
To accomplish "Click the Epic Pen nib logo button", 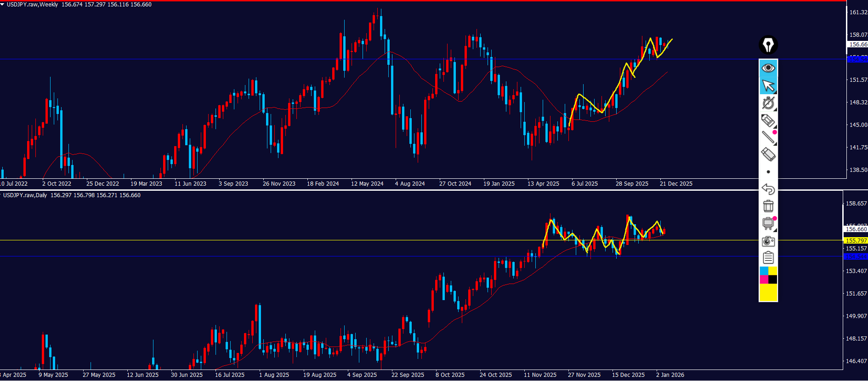I will tap(768, 45).
